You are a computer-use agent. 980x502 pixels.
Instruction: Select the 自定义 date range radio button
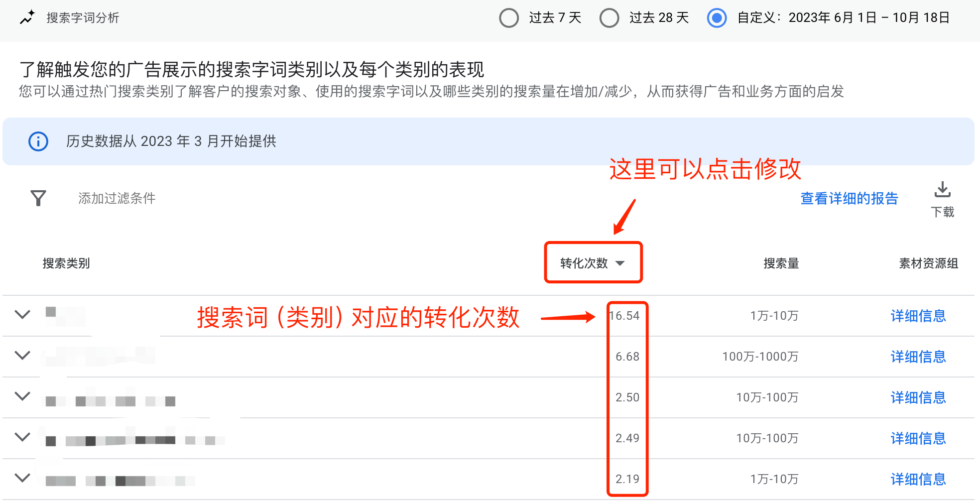[x=716, y=18]
